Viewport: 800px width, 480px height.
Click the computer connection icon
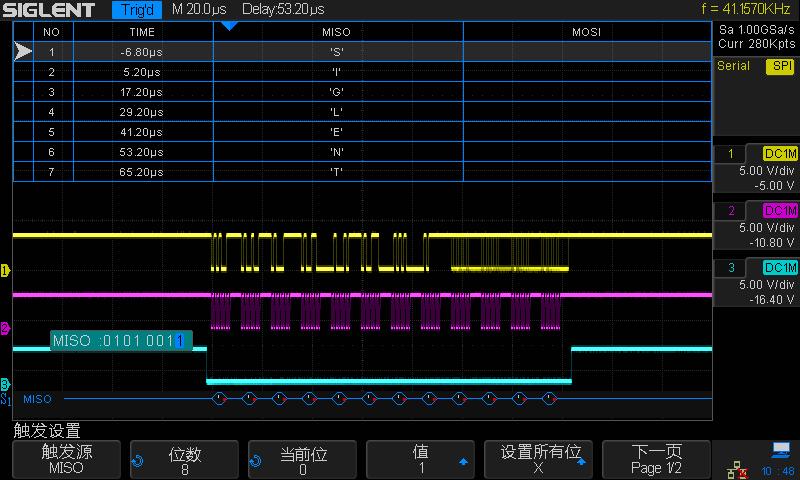(781, 450)
